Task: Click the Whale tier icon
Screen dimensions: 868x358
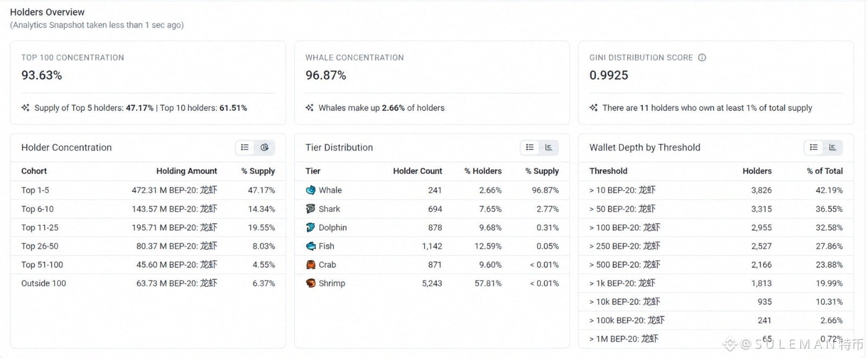Action: coord(311,190)
